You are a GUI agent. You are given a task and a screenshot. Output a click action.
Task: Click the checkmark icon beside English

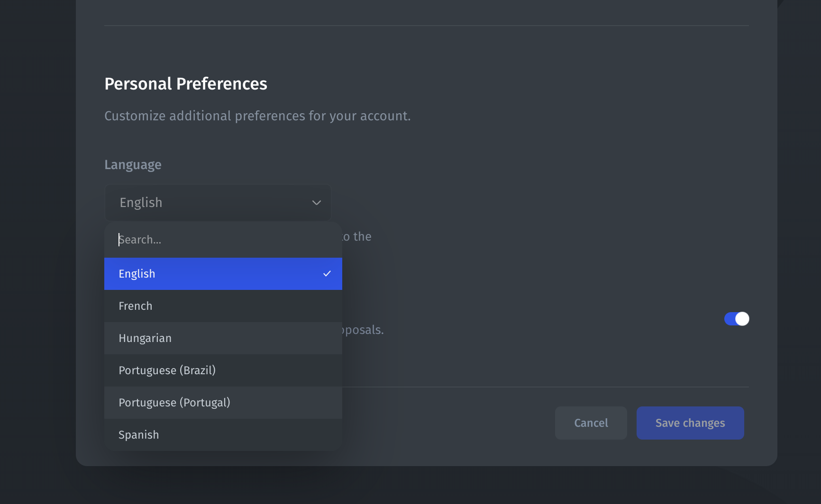327,274
